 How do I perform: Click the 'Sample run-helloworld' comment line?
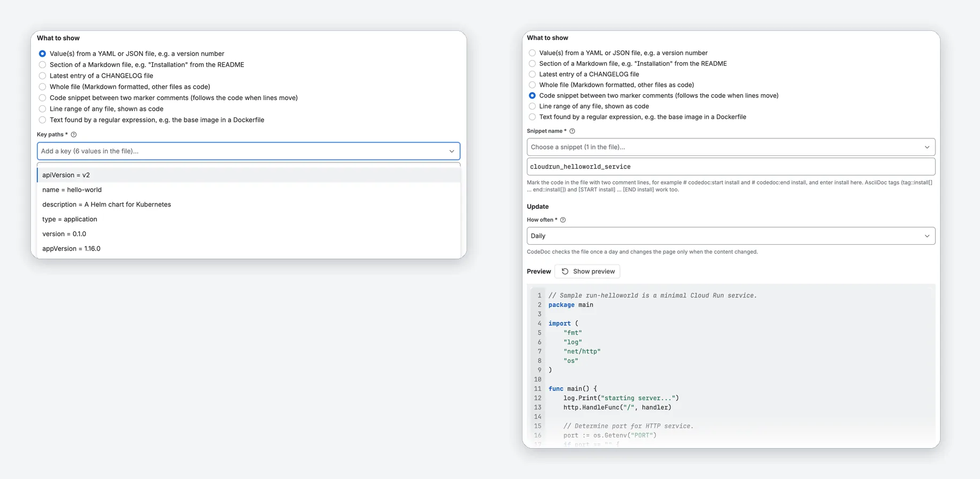[x=653, y=295]
